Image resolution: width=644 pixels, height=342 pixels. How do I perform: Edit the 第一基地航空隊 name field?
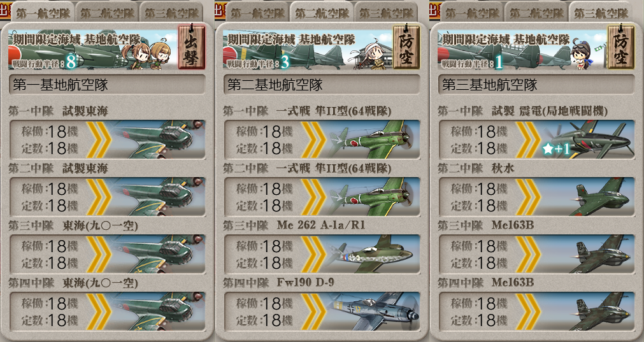coord(107,85)
